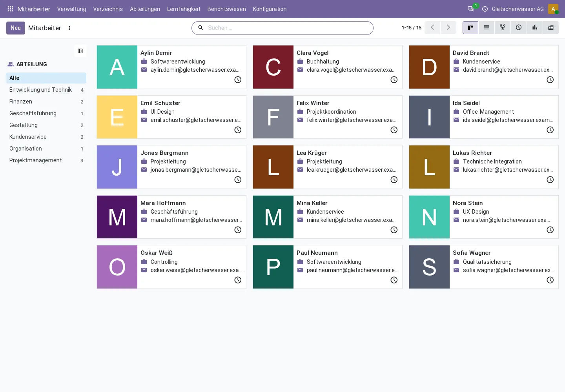
Task: Go to the previous page of records
Action: tap(432, 27)
